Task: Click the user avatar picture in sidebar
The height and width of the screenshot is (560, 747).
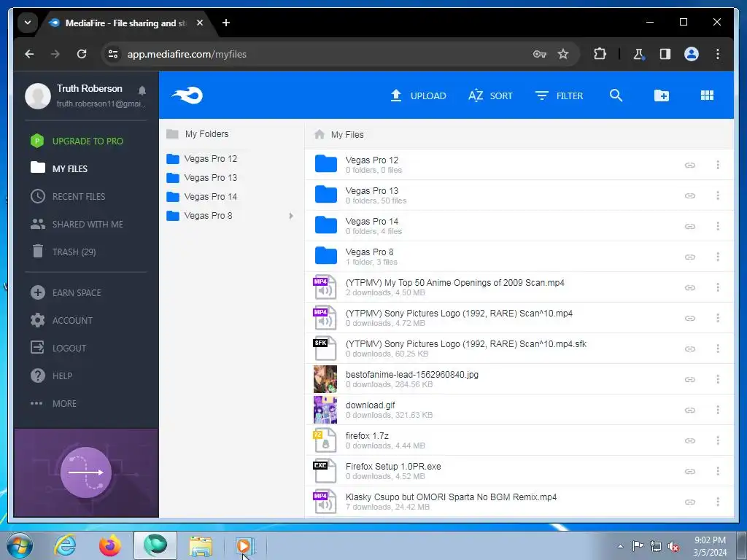Action: 38,96
